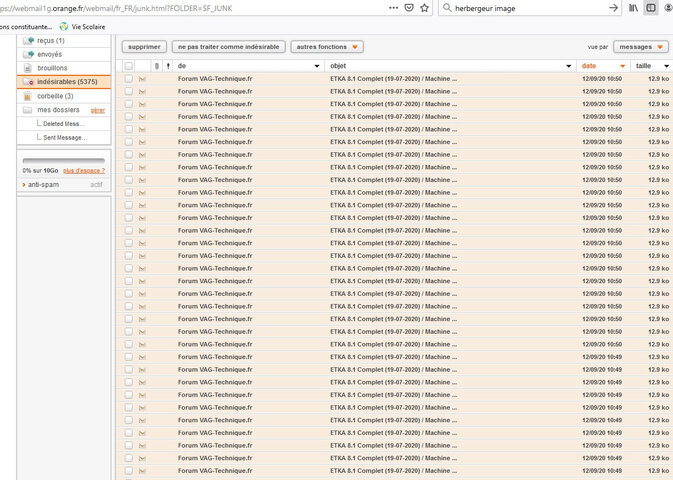Click the 'de' column header label
Image resolution: width=673 pixels, height=480 pixels.
point(182,66)
